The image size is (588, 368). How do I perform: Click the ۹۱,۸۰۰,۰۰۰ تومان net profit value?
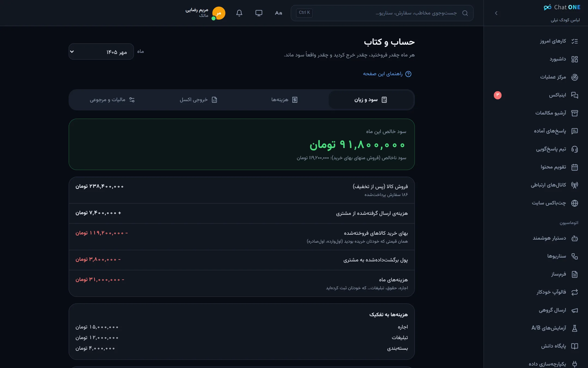pyautogui.click(x=358, y=145)
